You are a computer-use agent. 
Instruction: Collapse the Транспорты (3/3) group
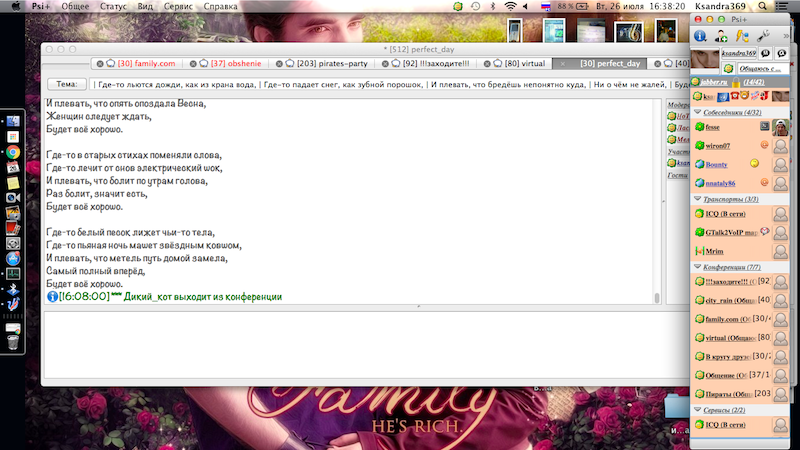[x=697, y=198]
